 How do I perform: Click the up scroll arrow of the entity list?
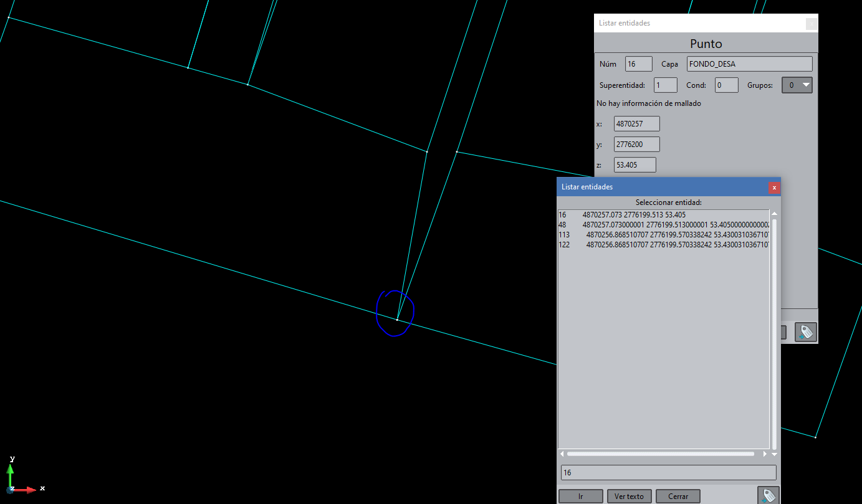774,214
